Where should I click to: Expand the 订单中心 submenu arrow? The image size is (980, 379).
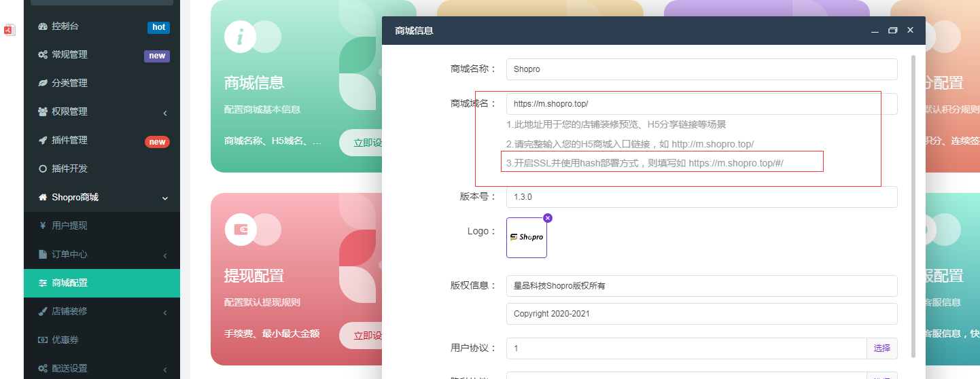[x=165, y=255]
